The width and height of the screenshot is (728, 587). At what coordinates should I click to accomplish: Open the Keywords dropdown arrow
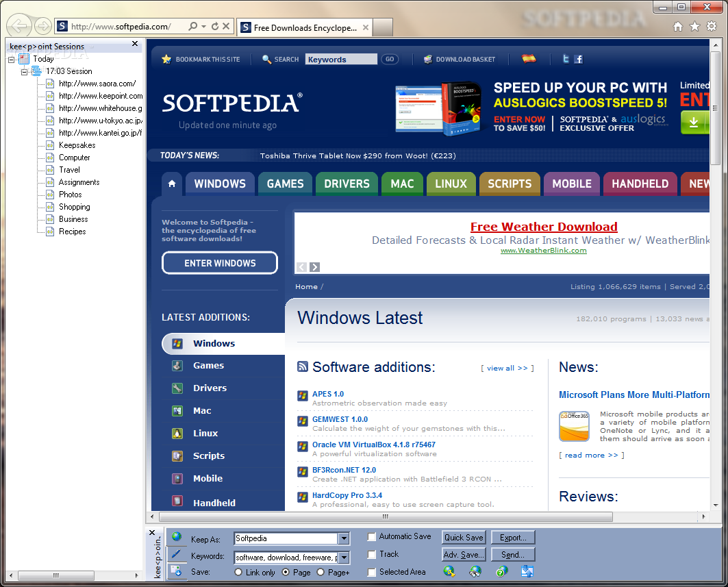[344, 558]
